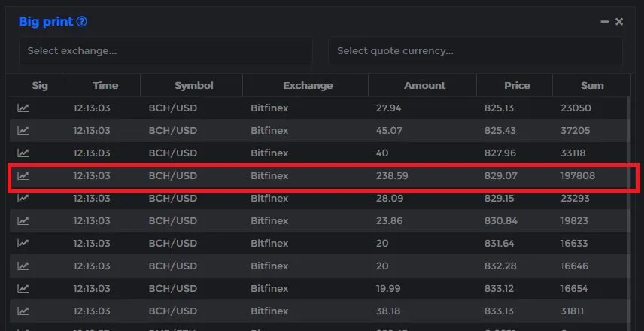Select the amount 45.07
The width and height of the screenshot is (644, 331).
pos(390,131)
